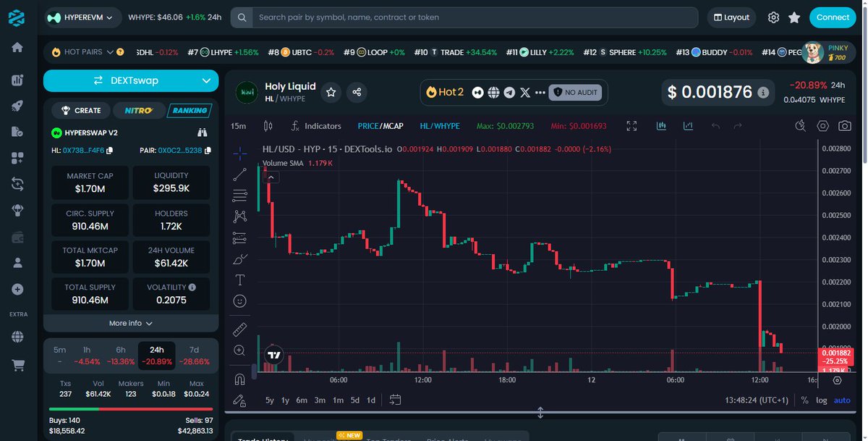Click the Hot 2 badge
This screenshot has width=868, height=441.
pos(445,92)
